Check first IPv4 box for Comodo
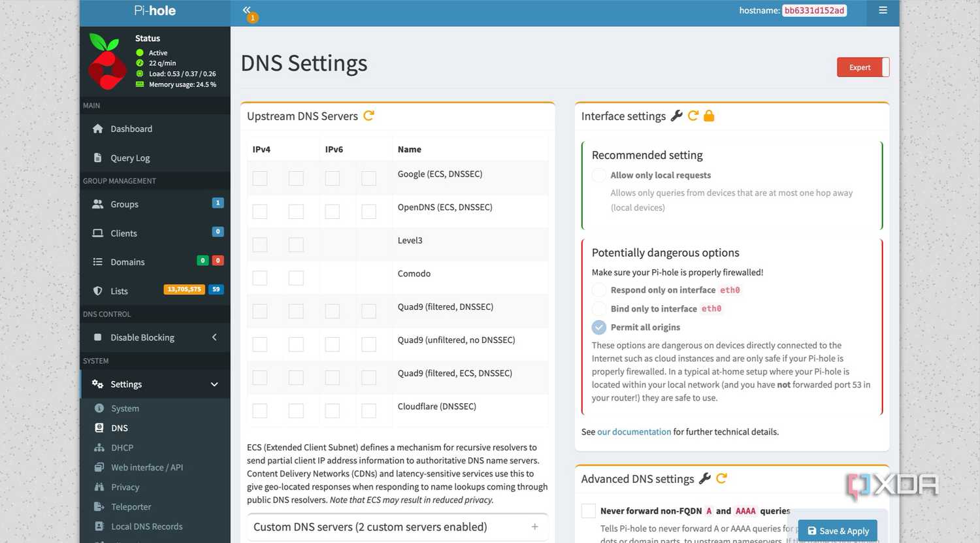The height and width of the screenshot is (543, 980). [260, 278]
